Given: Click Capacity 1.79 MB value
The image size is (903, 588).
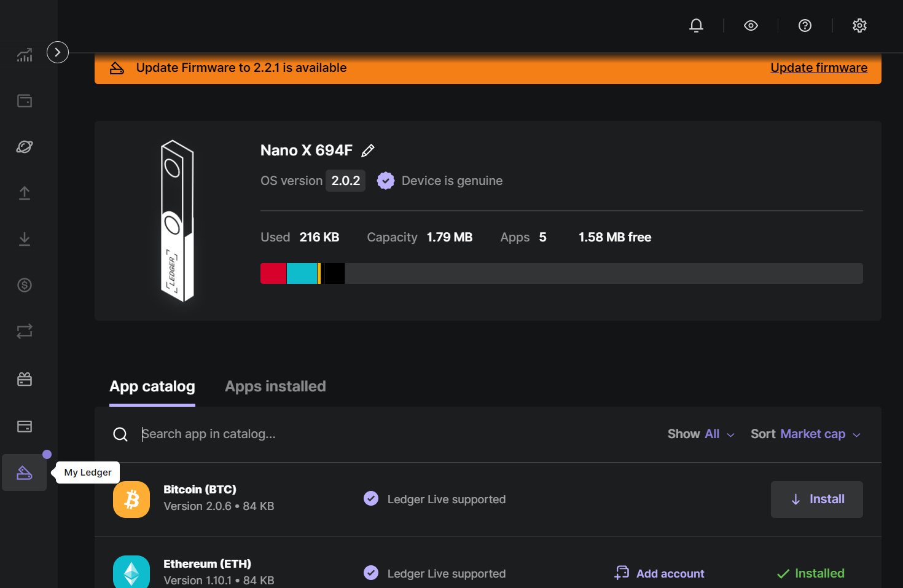Looking at the screenshot, I should tap(450, 237).
